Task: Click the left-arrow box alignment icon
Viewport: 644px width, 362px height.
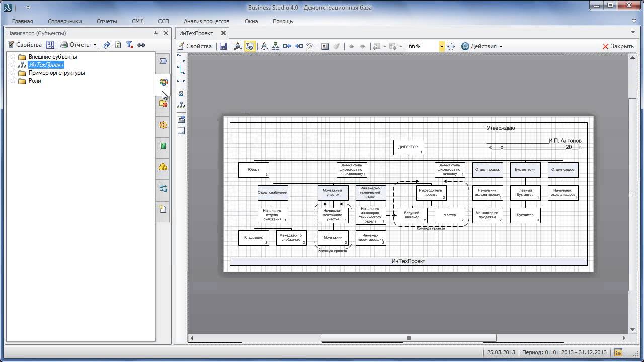Action: (x=287, y=46)
